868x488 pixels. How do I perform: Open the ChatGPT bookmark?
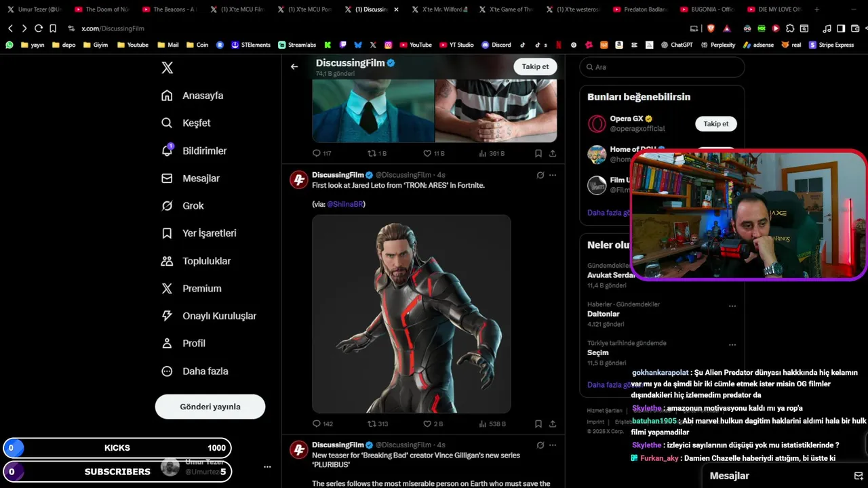coord(675,45)
